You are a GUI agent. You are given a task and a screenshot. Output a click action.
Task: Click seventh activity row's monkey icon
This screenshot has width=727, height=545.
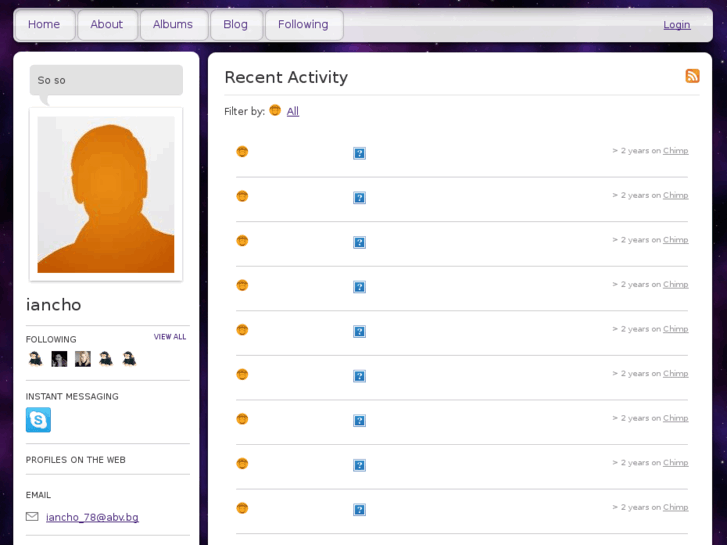(x=242, y=419)
